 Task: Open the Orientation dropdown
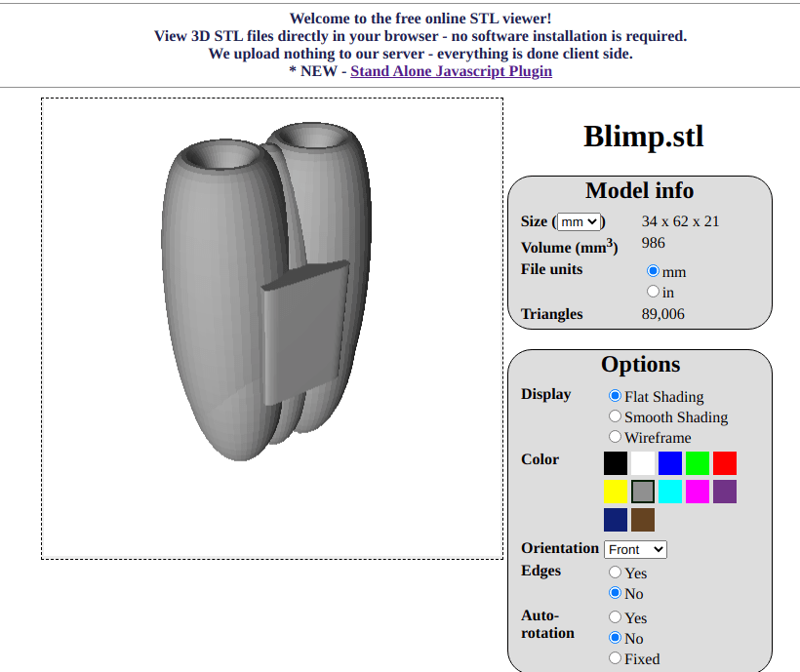pos(635,549)
